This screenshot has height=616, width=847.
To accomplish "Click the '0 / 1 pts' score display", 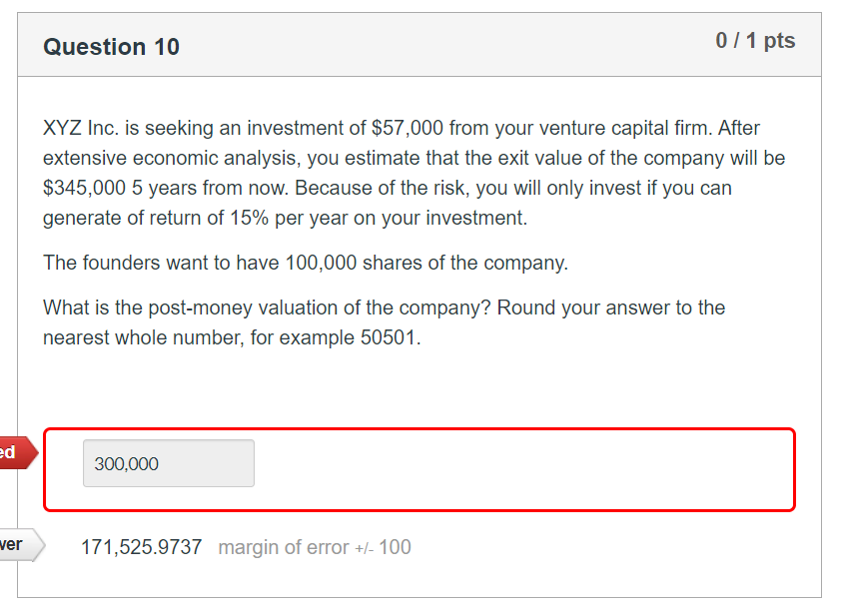I will click(x=756, y=41).
